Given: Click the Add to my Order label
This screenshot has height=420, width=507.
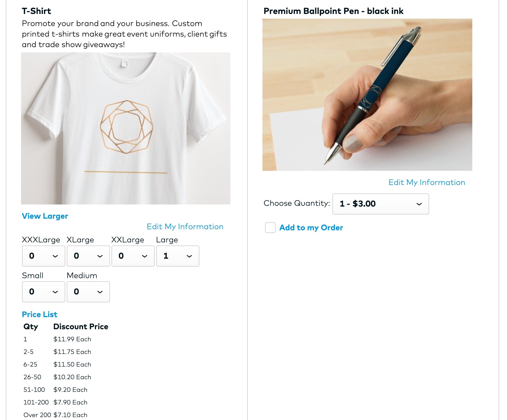Looking at the screenshot, I should click(311, 228).
